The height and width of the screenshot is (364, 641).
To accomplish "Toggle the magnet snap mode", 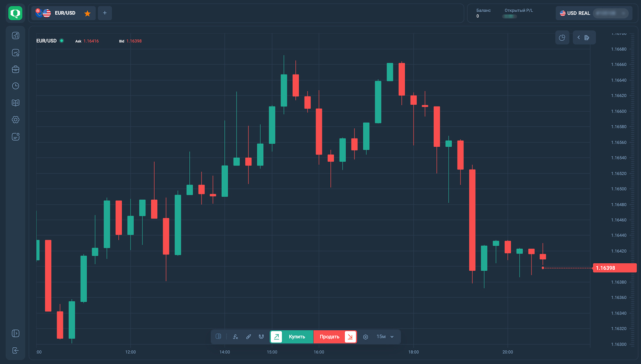I will 261,337.
